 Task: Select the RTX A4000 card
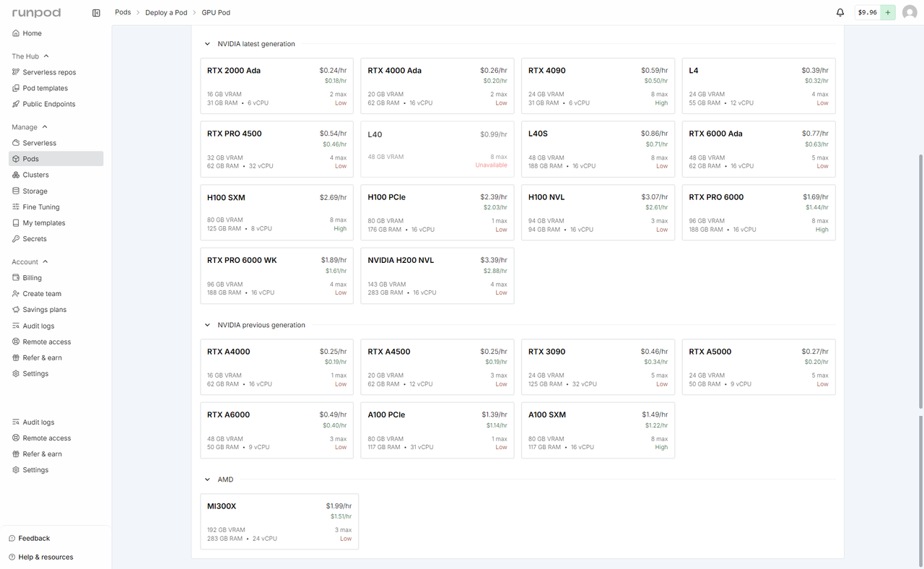coord(276,367)
